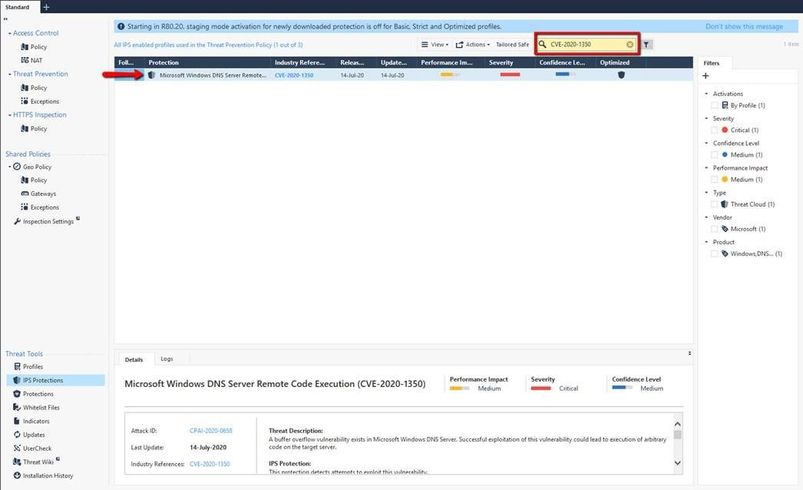Click the search magnifier icon
The image size is (803, 490).
542,45
